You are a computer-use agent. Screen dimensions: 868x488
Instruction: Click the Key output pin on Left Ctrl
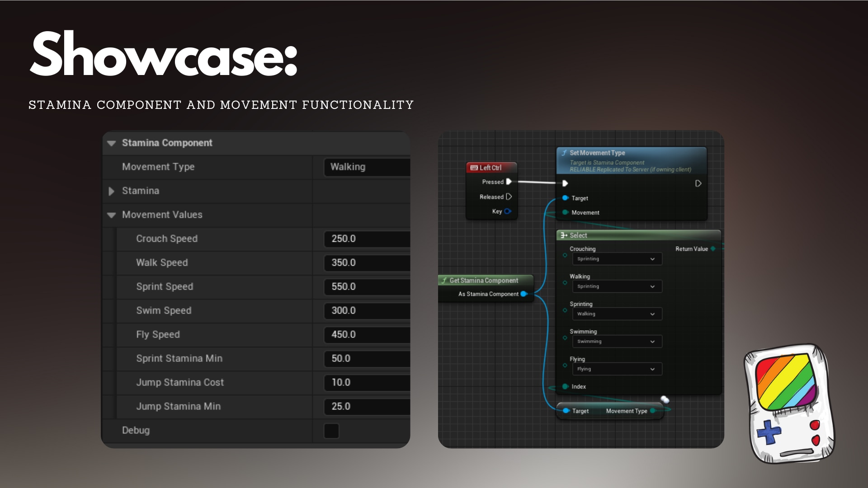click(507, 211)
